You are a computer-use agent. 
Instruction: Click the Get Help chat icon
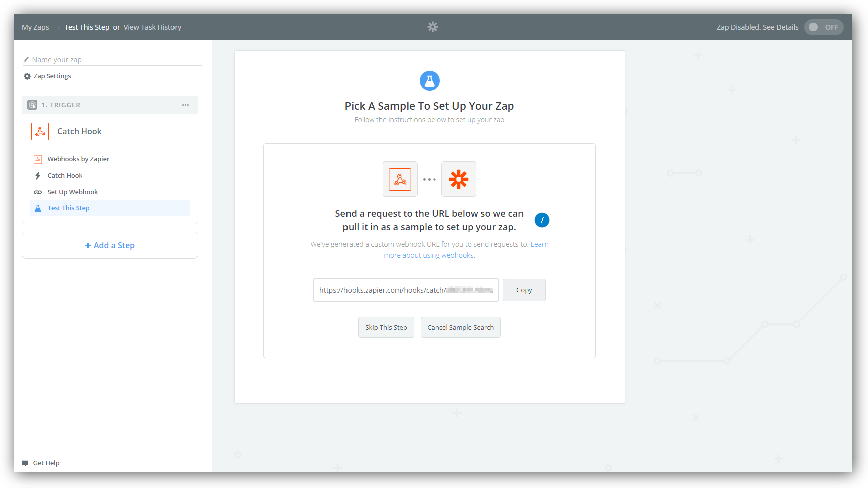(x=25, y=463)
